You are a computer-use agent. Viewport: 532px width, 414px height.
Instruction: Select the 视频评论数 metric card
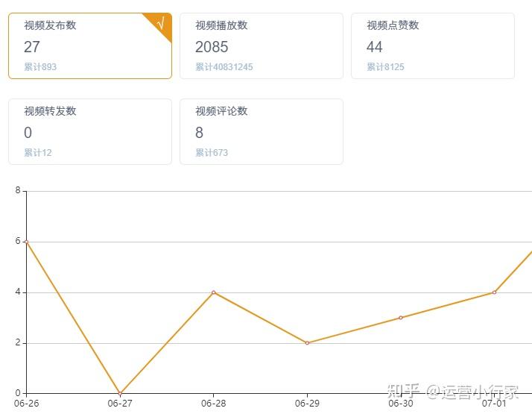click(261, 131)
